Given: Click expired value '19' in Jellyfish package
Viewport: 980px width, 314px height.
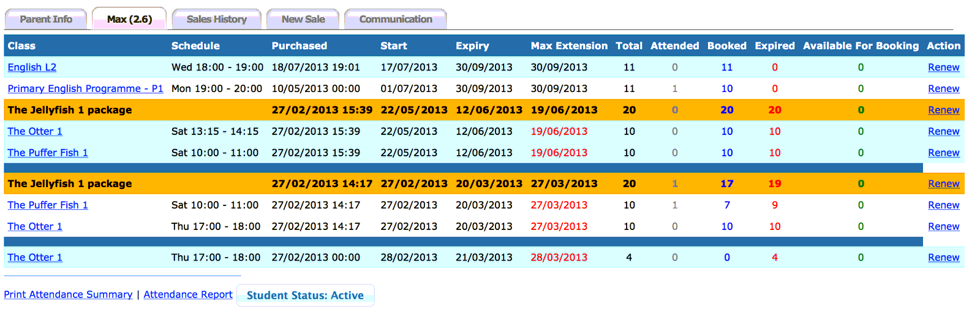Looking at the screenshot, I should (775, 183).
